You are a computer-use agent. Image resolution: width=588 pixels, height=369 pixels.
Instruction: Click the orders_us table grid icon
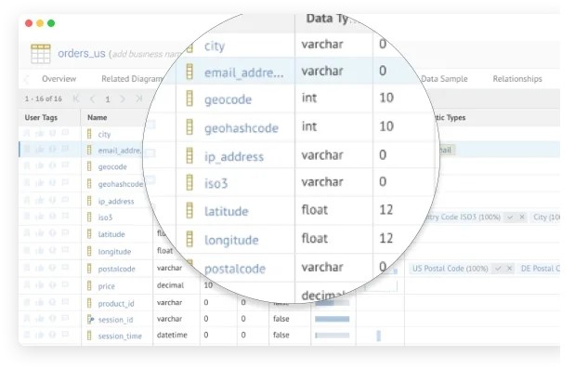[41, 53]
